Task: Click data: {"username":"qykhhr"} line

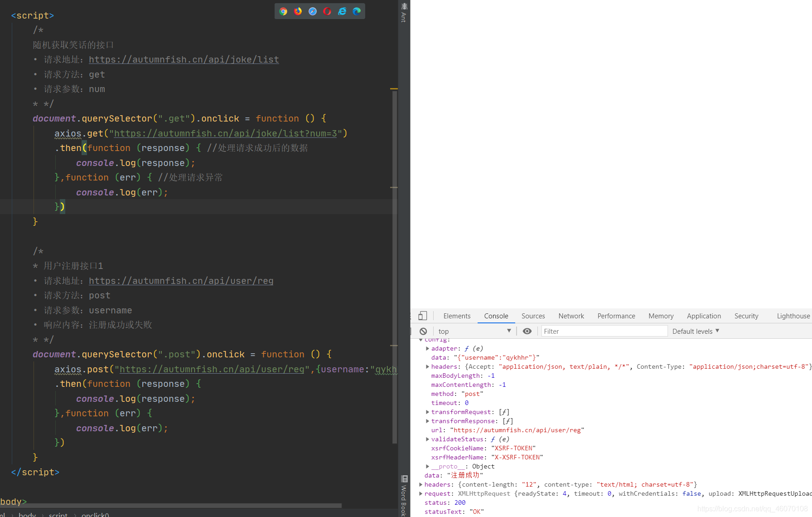Action: tap(485, 357)
